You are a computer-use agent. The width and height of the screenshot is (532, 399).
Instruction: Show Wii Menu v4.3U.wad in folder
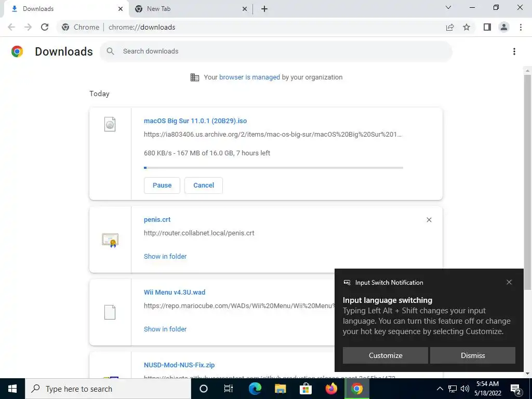coord(165,329)
